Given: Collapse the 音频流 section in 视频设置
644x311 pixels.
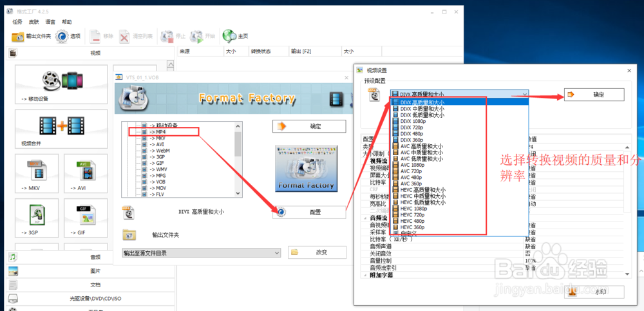Looking at the screenshot, I should (366, 218).
